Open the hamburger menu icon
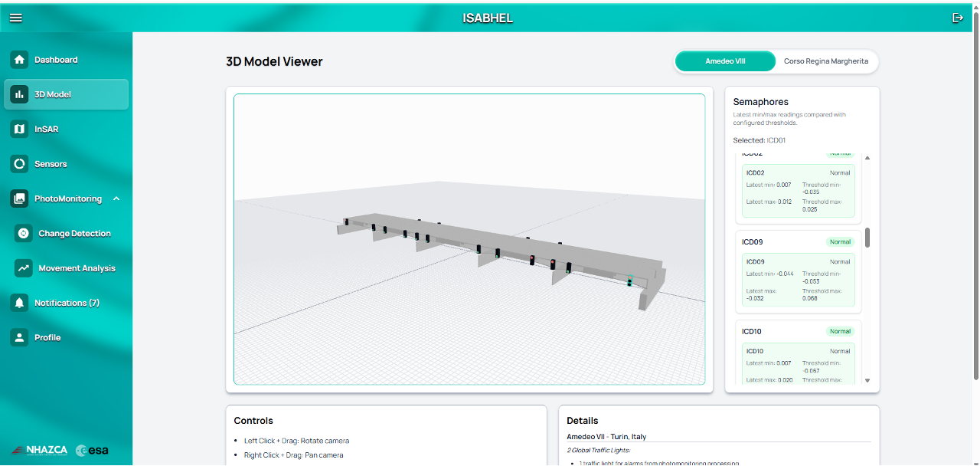980x466 pixels. tap(15, 18)
